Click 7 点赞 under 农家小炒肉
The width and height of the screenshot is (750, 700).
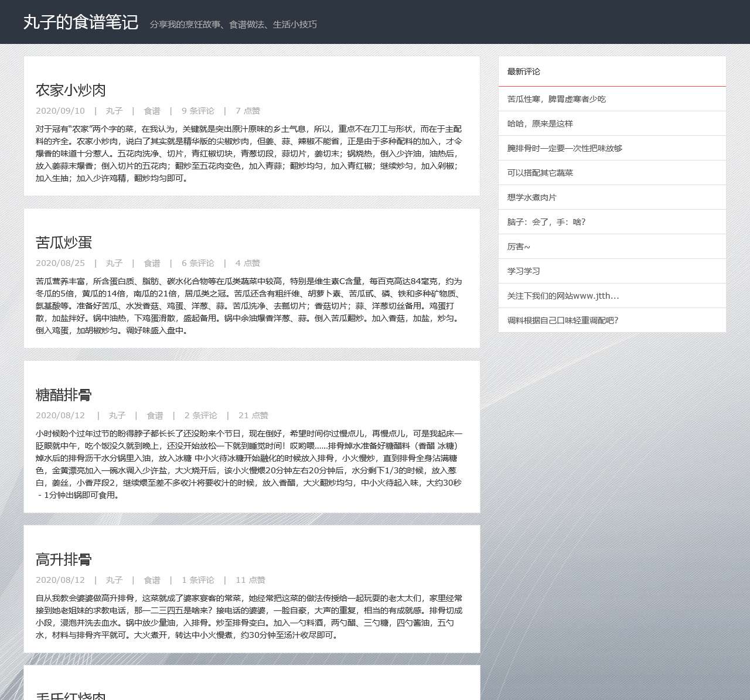248,111
